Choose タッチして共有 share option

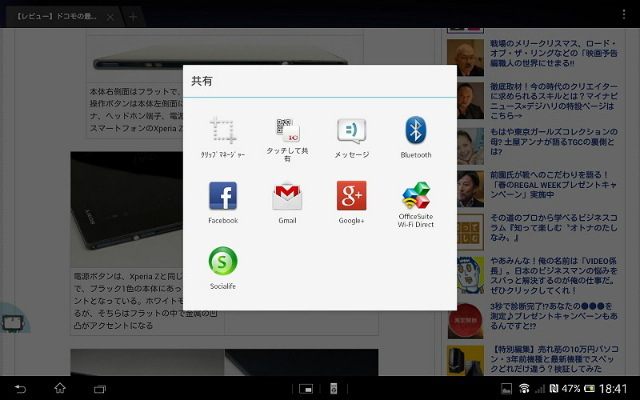[x=287, y=140]
